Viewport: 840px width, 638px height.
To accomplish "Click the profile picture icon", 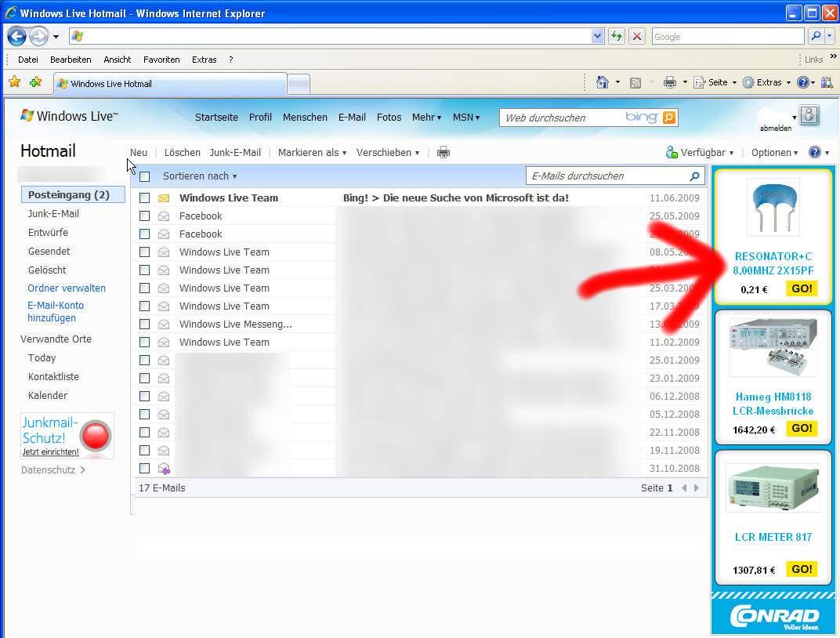I will click(809, 114).
